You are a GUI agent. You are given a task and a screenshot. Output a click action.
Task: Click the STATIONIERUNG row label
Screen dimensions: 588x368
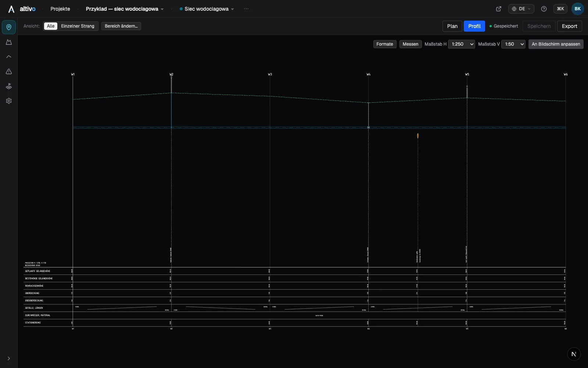coord(33,323)
